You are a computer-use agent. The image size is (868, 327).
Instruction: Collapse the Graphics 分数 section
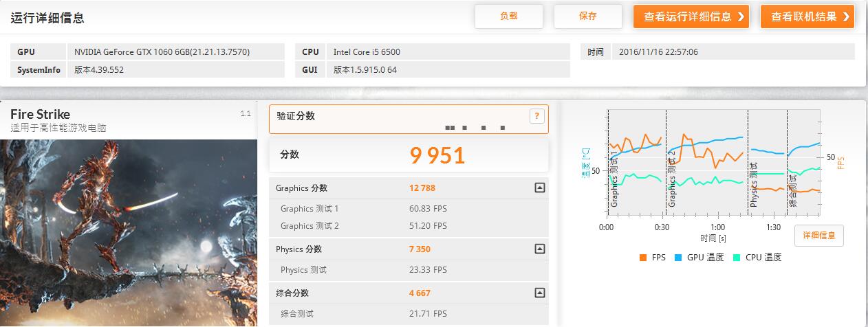539,188
